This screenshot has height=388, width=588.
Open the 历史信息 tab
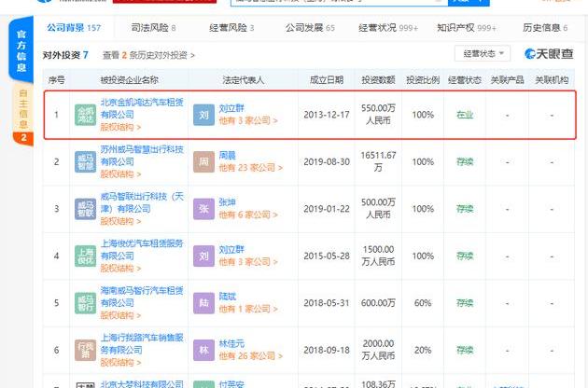[545, 28]
